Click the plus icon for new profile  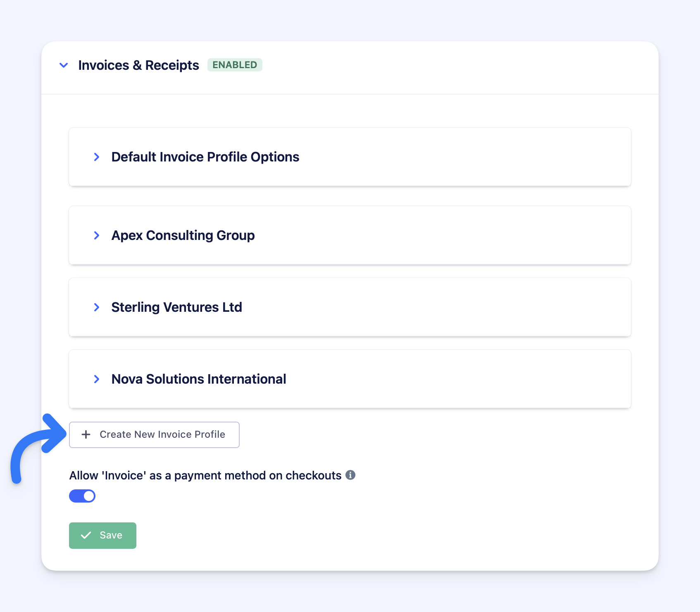click(86, 434)
